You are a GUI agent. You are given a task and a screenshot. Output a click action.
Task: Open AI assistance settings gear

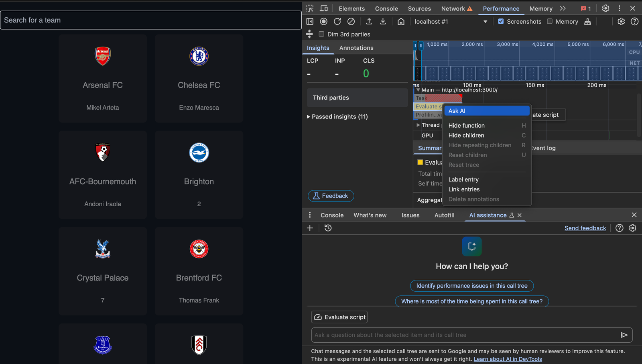click(x=633, y=228)
